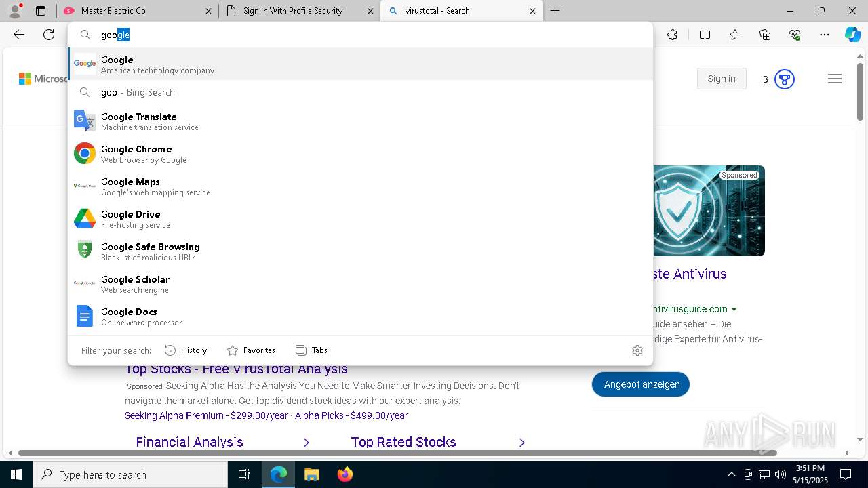Click the sponsored antivirus shield image
Screen dimensions: 868x488
coord(709,211)
